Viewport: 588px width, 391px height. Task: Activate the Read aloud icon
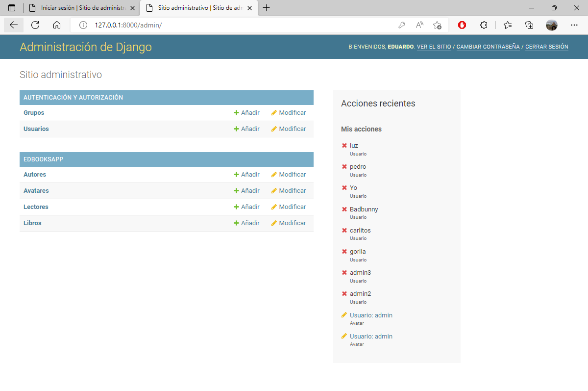[x=419, y=25]
